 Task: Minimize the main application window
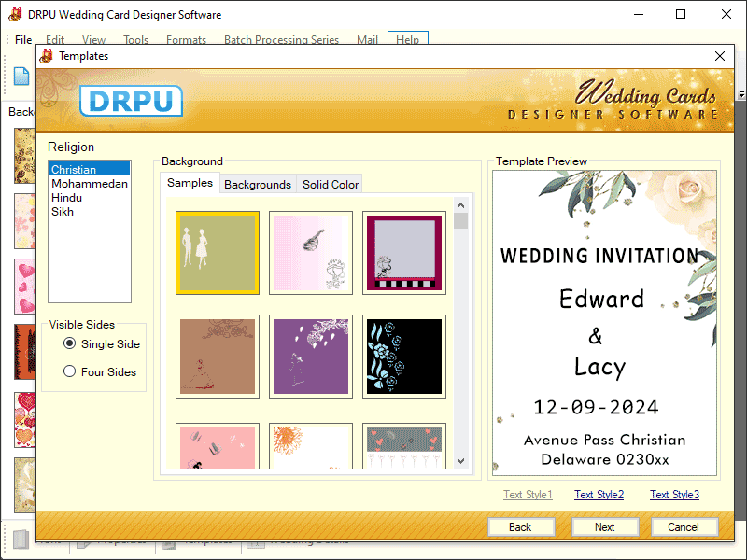639,14
